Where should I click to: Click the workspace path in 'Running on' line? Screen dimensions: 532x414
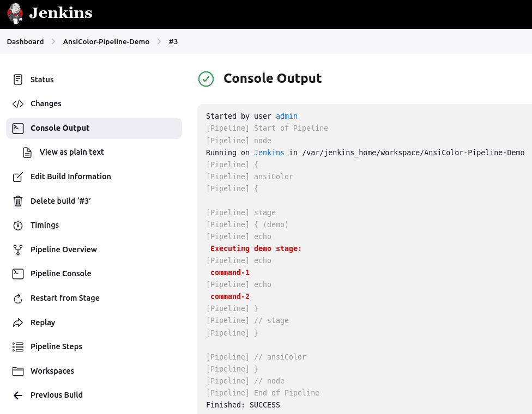413,153
